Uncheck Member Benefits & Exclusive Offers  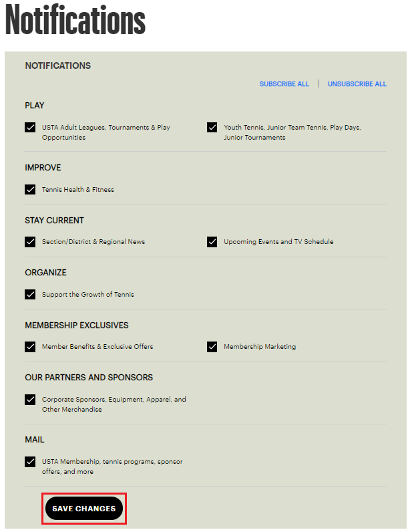coord(30,347)
